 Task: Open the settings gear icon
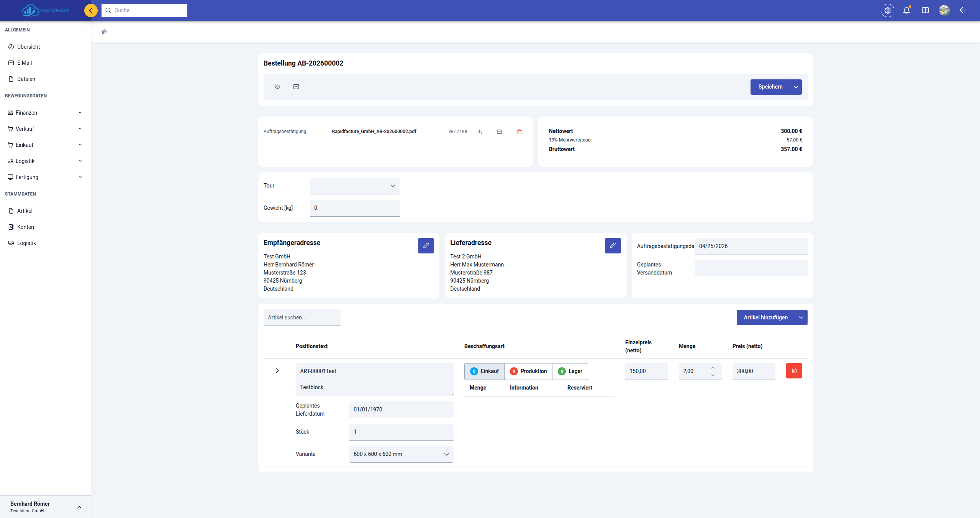(888, 10)
